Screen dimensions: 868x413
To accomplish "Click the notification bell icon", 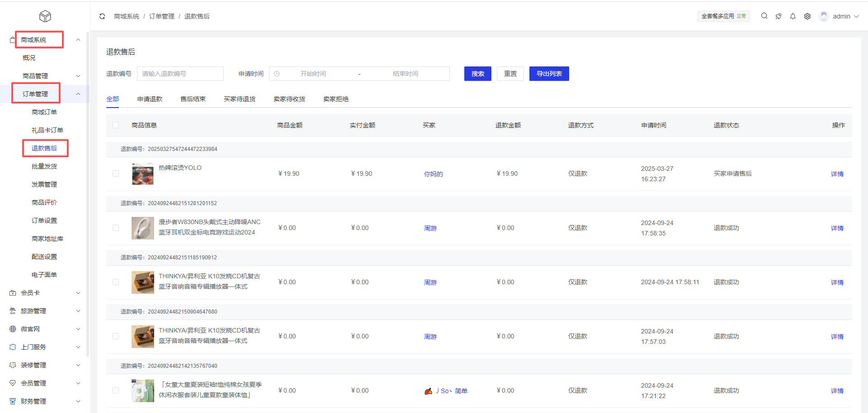I will click(x=793, y=16).
